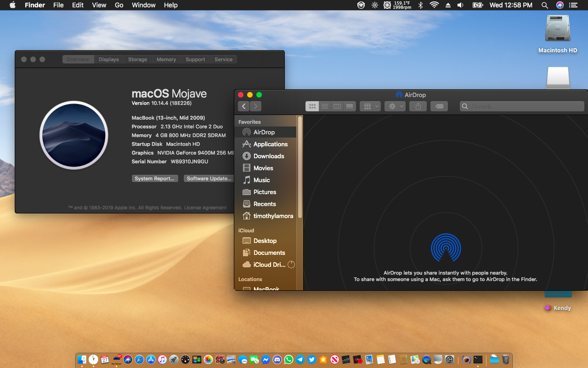Viewport: 588px width, 368px height.
Task: Open the Edit menu
Action: click(x=78, y=5)
